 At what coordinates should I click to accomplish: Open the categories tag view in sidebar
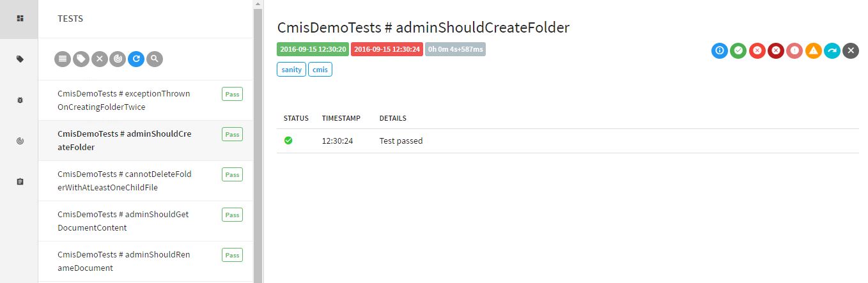pos(20,59)
